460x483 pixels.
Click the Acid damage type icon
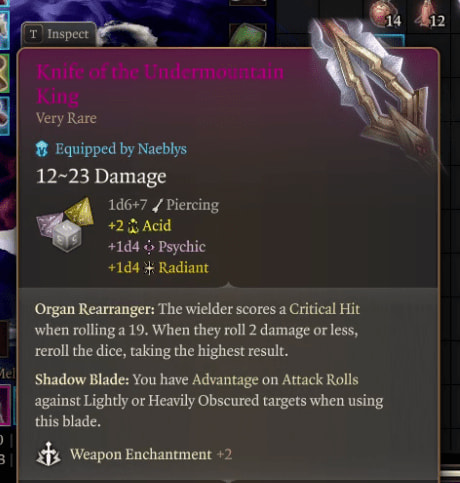[x=133, y=226]
